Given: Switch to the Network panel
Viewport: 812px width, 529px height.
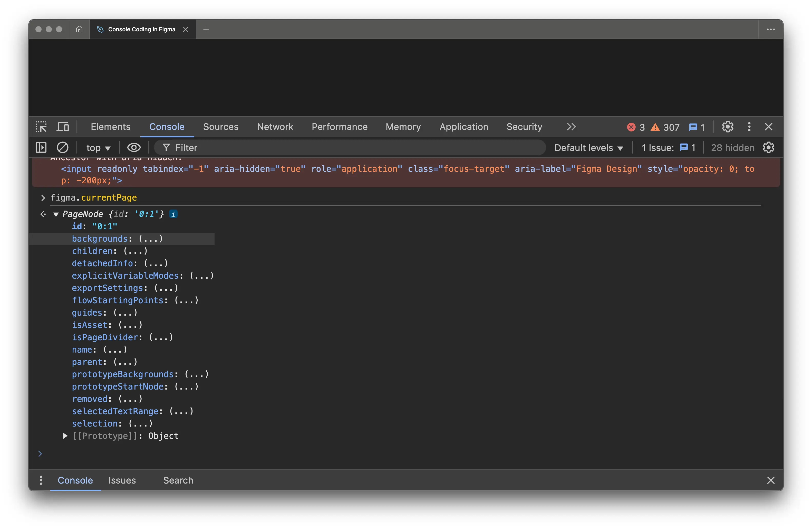Looking at the screenshot, I should (275, 127).
